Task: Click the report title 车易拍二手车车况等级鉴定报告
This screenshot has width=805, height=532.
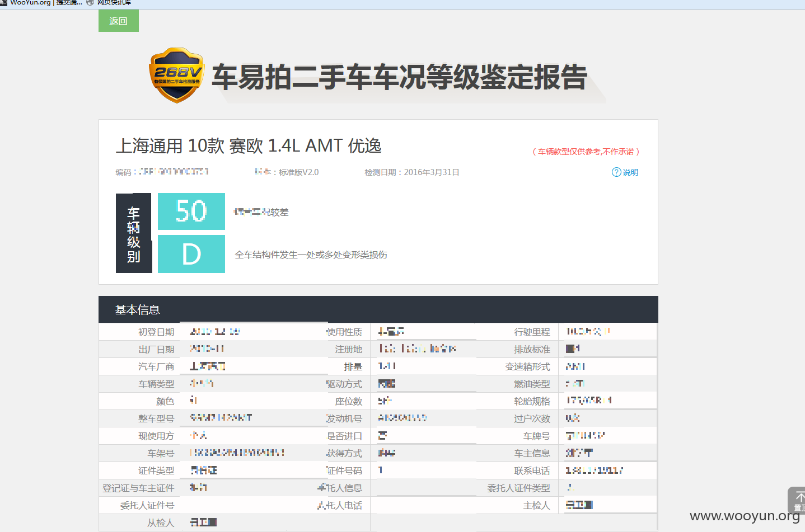Action: tap(399, 77)
